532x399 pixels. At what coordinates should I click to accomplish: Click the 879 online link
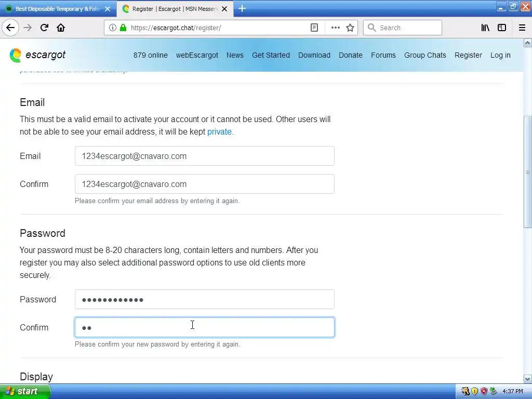click(x=150, y=55)
